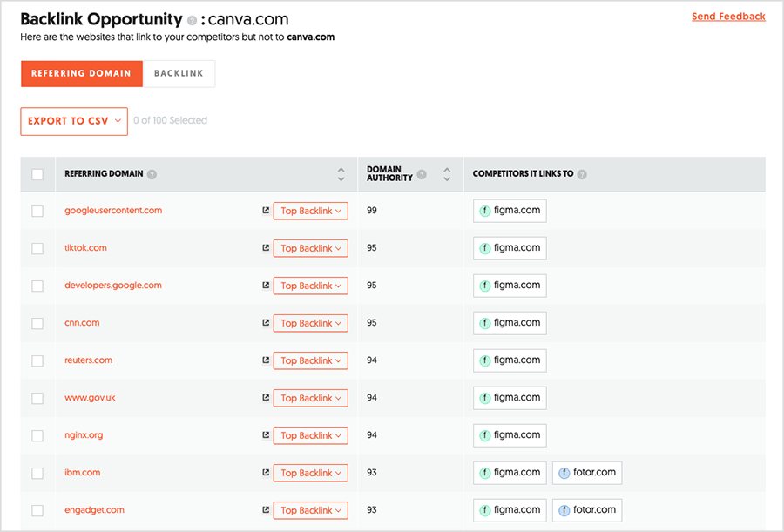
Task: Check the googleusercontent.com row checkbox
Action: [37, 211]
